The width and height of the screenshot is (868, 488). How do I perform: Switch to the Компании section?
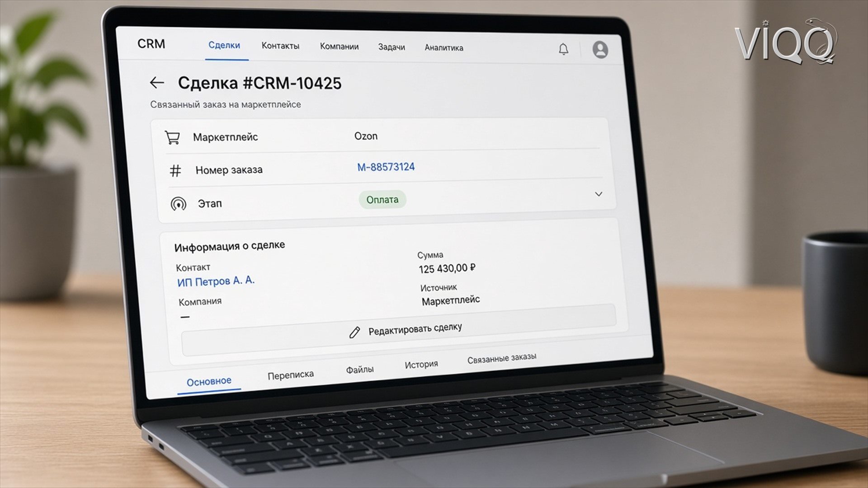coord(339,47)
